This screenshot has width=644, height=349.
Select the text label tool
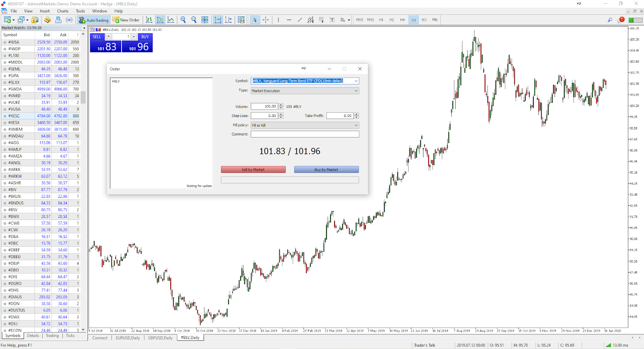332,20
